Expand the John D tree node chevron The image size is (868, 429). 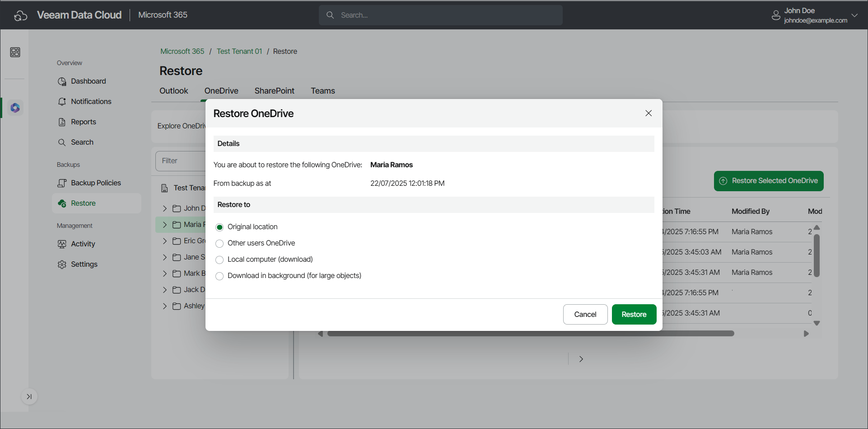[165, 208]
